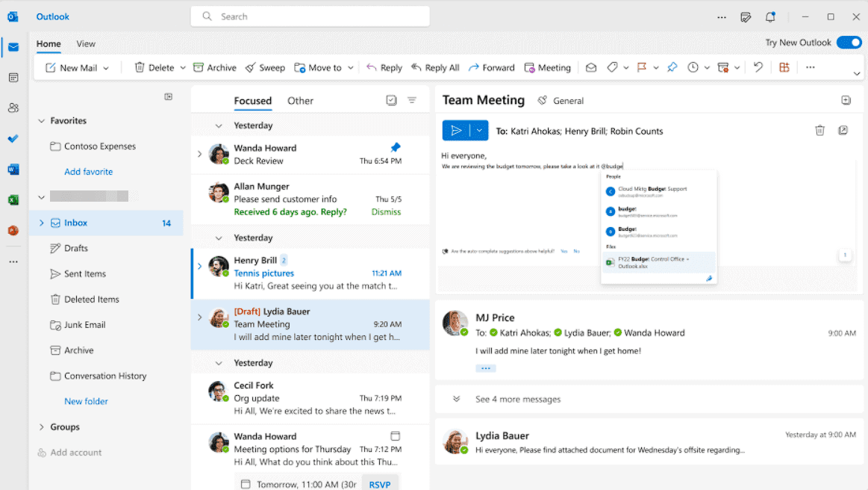
Task: Open the Mail module in left rail
Action: click(13, 48)
